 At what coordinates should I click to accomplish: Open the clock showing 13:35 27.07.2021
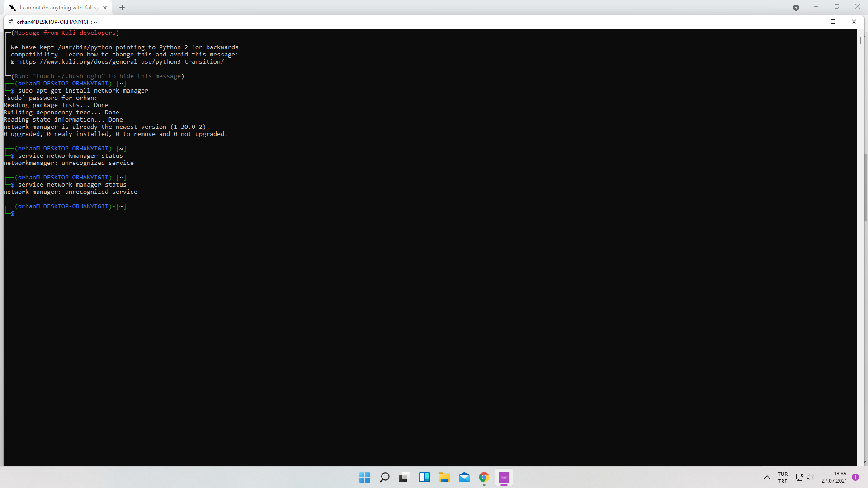(835, 478)
